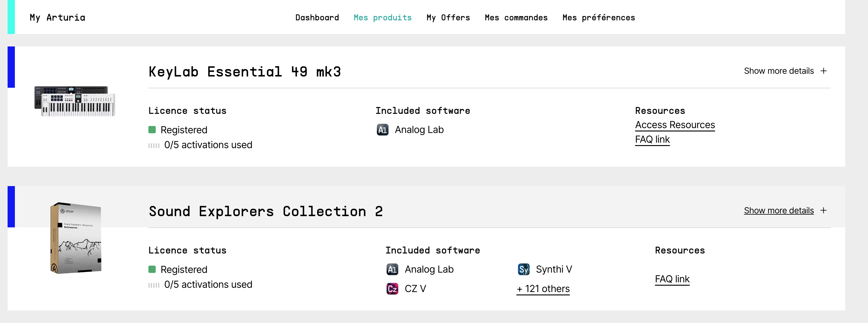868x323 pixels.
Task: Click the Analog Lab icon under KeyLab Essential
Action: (382, 130)
